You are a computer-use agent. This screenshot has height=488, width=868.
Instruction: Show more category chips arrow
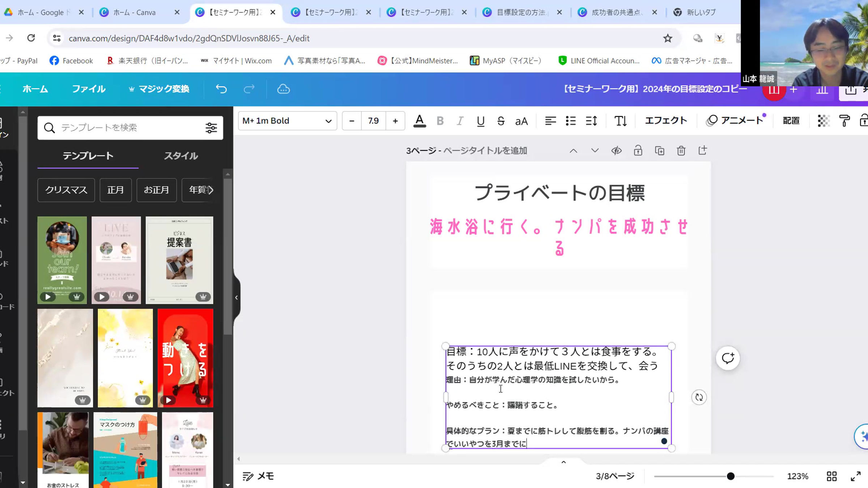coord(211,190)
